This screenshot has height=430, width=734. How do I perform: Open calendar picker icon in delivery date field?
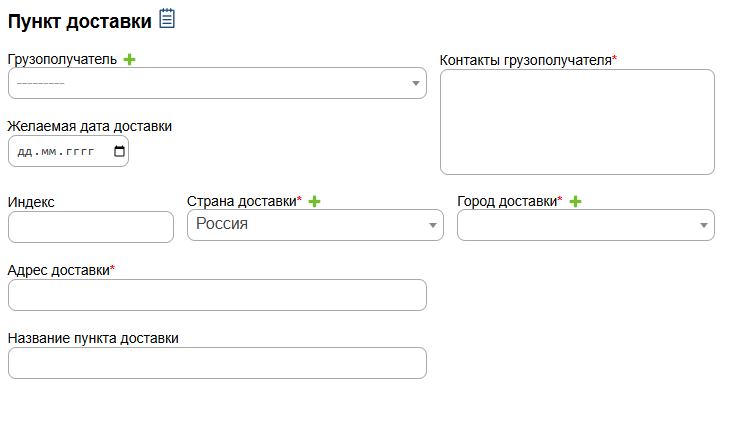tap(120, 152)
